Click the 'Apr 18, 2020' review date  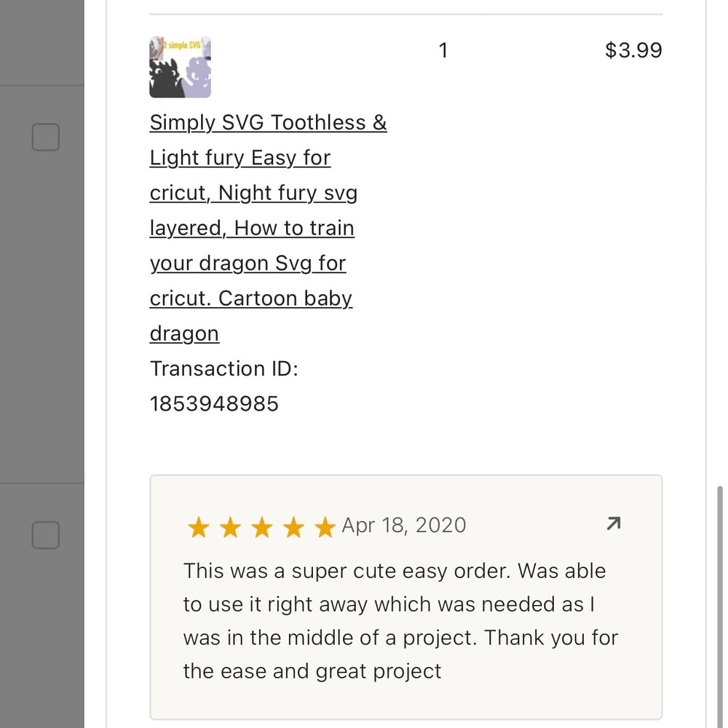(x=404, y=526)
